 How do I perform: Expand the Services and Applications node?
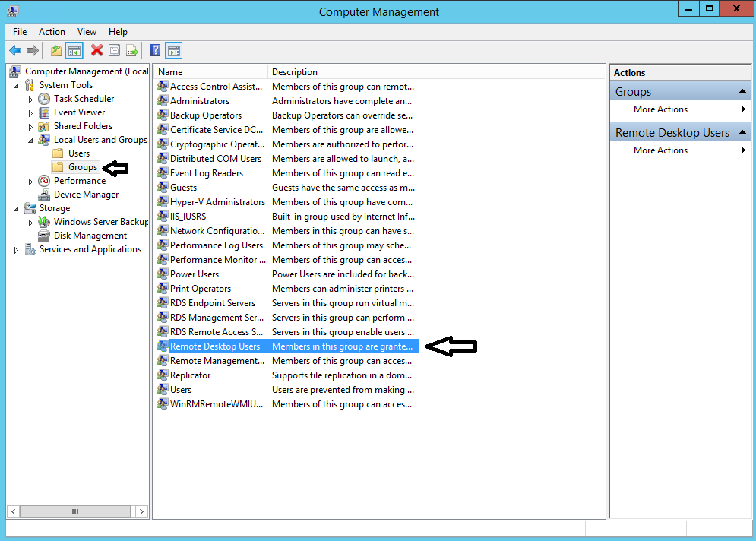pyautogui.click(x=17, y=250)
